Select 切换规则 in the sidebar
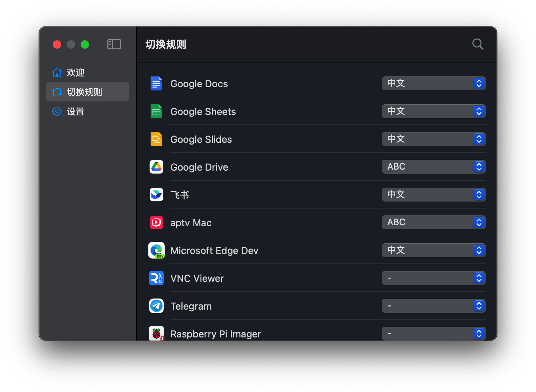536x392 pixels. 88,92
